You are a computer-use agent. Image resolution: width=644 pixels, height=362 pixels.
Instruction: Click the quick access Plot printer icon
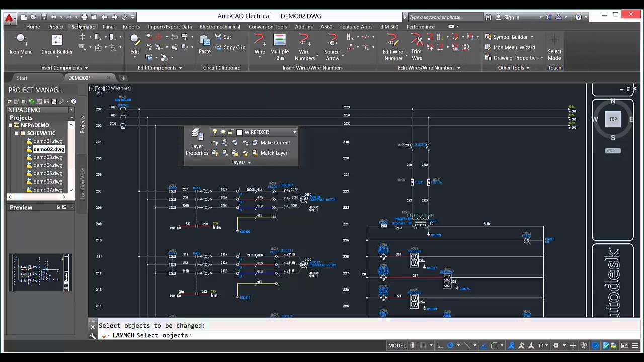click(84, 17)
